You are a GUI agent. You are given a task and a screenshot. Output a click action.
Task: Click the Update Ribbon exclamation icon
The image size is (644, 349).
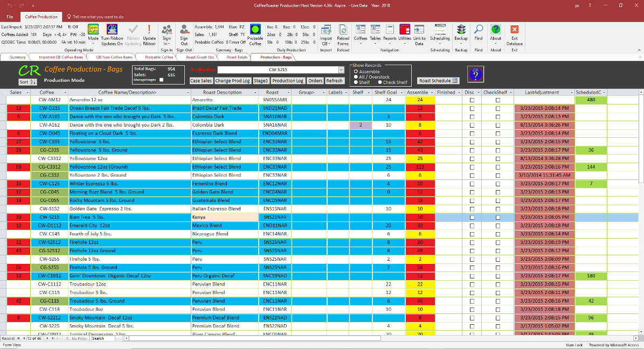coord(149,30)
